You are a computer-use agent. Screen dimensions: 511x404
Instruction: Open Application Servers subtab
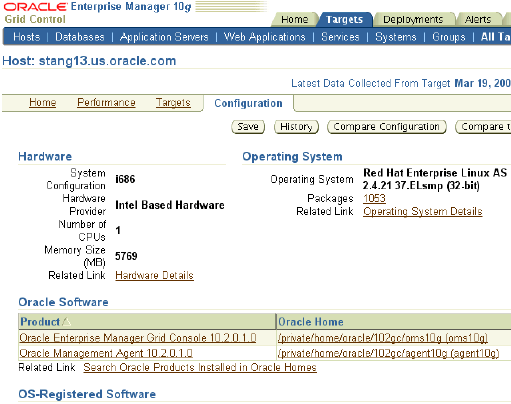pyautogui.click(x=164, y=37)
